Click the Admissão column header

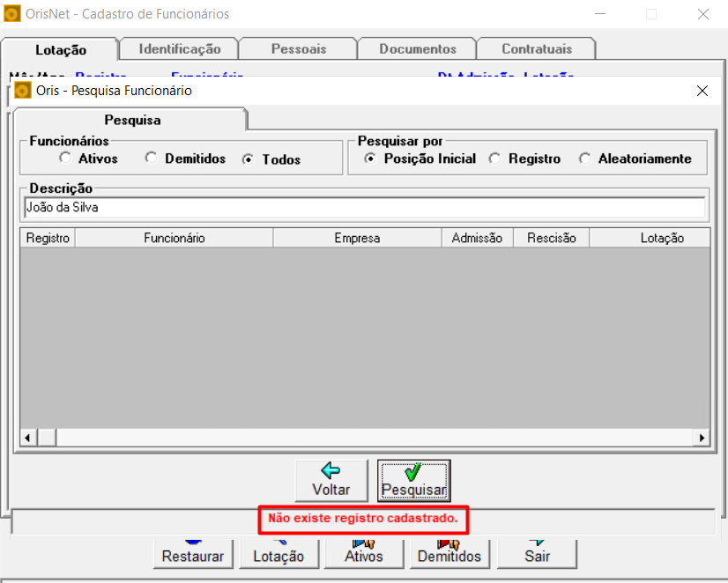(478, 238)
